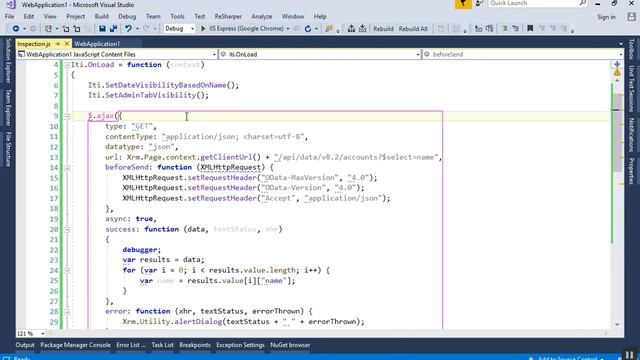
Task: Click the Rebuild button
Action: point(383,29)
